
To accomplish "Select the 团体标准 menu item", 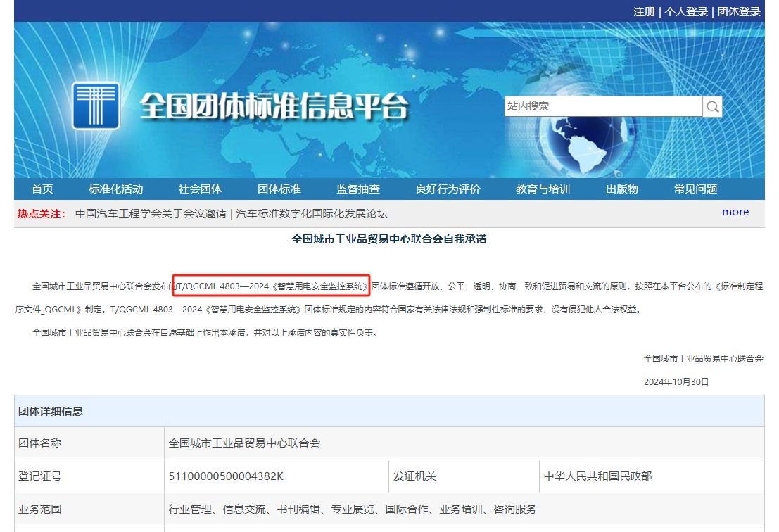I will coord(279,189).
